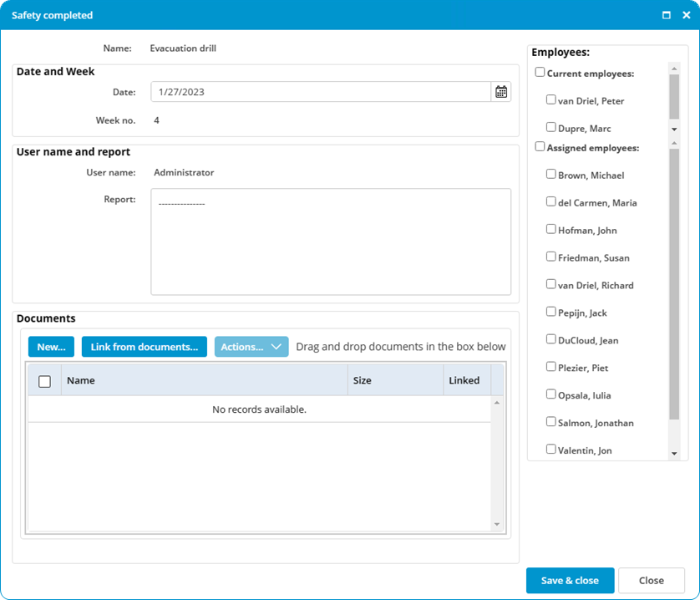The height and width of the screenshot is (600, 700).
Task: Check the Dupre, Marc checkbox
Action: [550, 127]
